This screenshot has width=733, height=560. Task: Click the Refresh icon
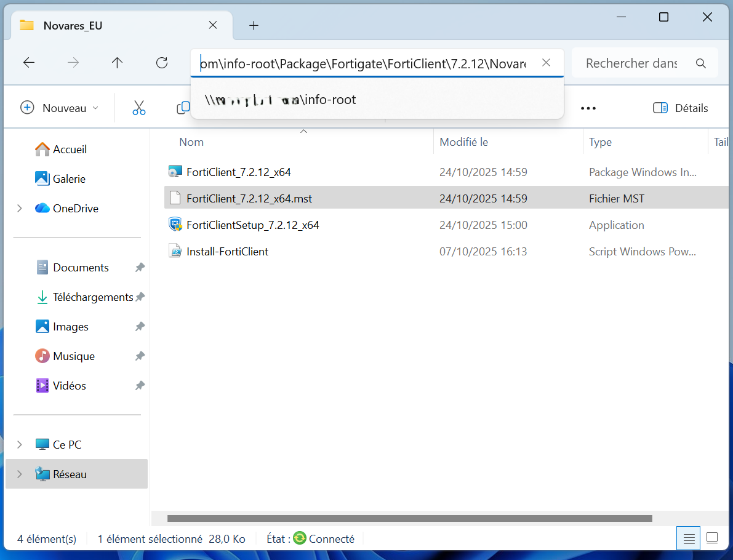point(162,63)
